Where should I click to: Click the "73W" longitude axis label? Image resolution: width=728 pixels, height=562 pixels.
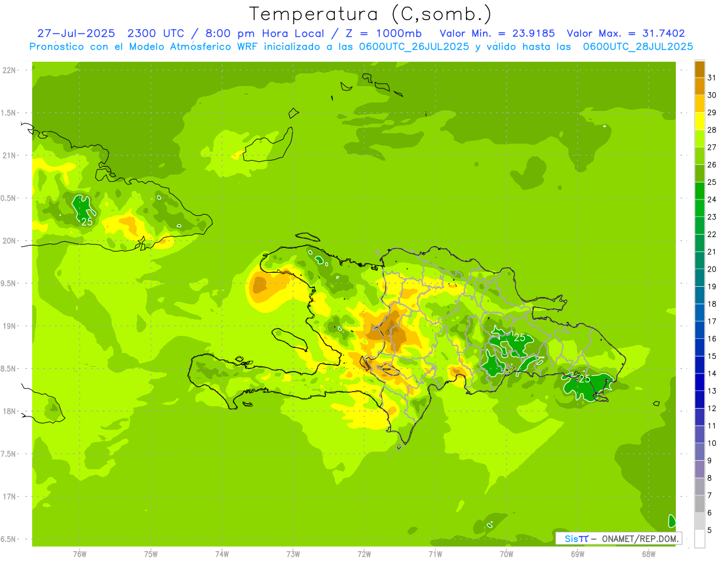point(293,554)
